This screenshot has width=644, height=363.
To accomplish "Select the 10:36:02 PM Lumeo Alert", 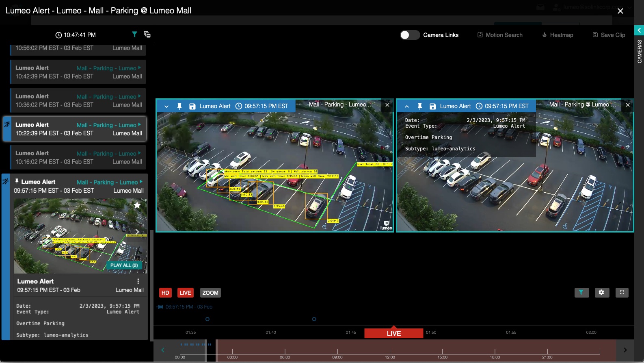I will click(x=78, y=100).
